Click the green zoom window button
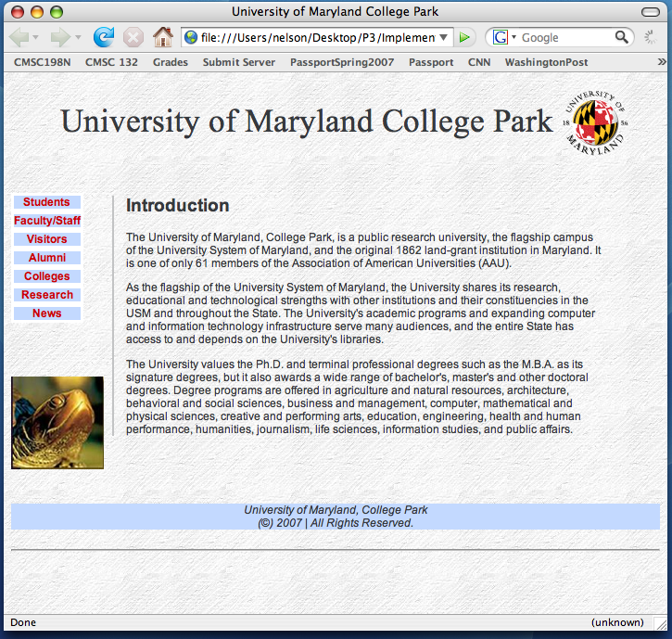The width and height of the screenshot is (672, 639). tap(57, 12)
